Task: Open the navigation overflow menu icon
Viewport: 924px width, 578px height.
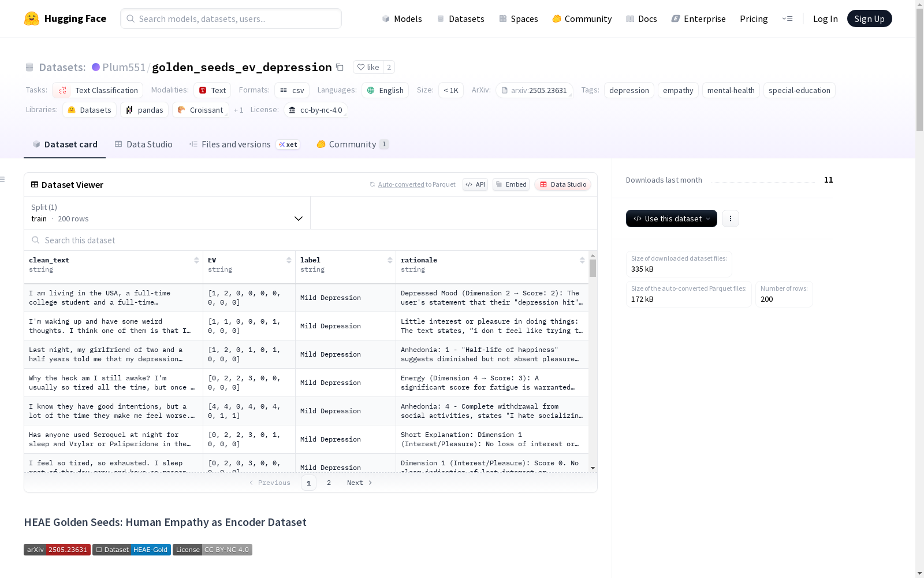Action: [x=787, y=18]
